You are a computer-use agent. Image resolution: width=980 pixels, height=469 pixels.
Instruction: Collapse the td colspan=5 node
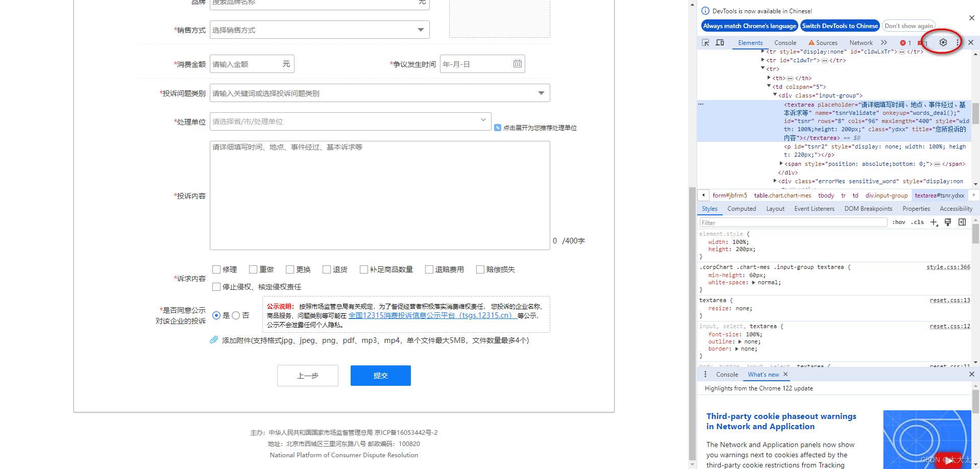click(x=769, y=86)
